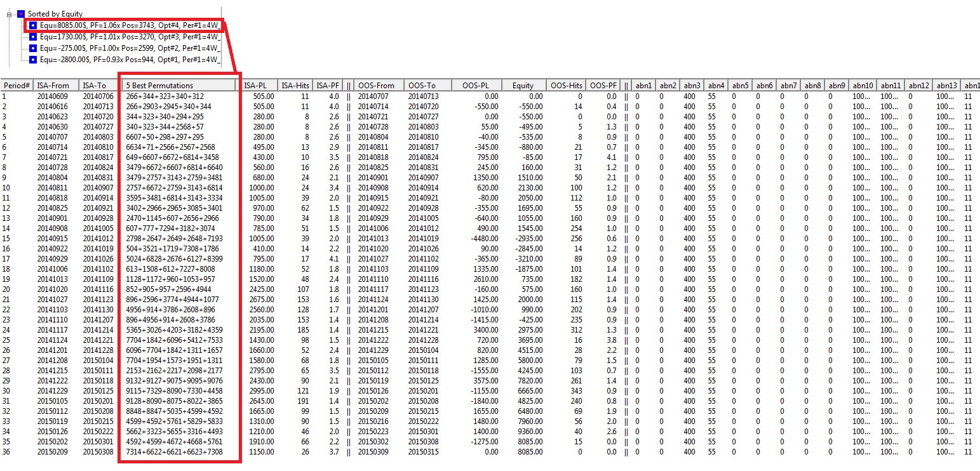
Task: Click OOS-Hits value 312
Action: [x=575, y=330]
